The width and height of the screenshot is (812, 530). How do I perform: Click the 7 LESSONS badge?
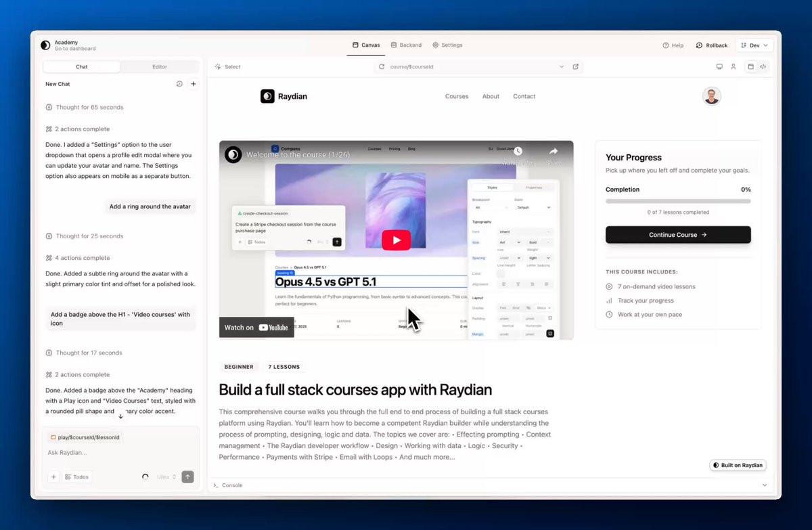(284, 367)
